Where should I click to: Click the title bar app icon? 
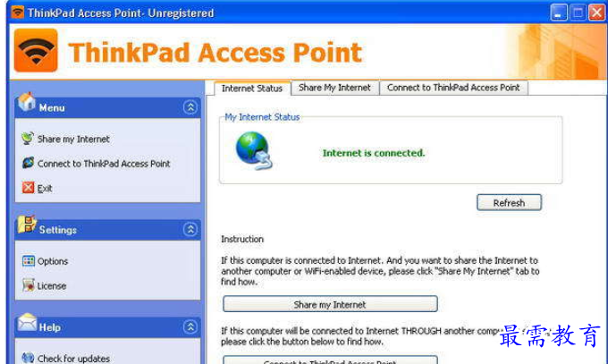[18, 12]
